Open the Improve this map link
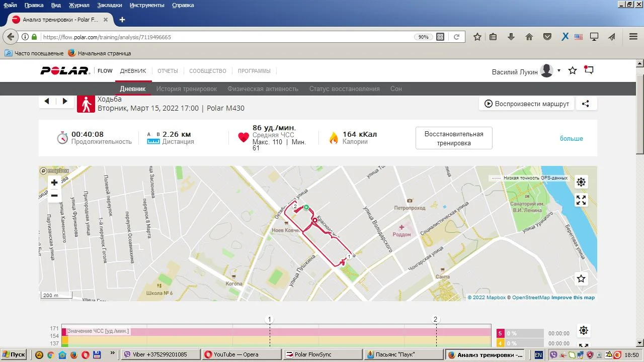 pos(573,298)
